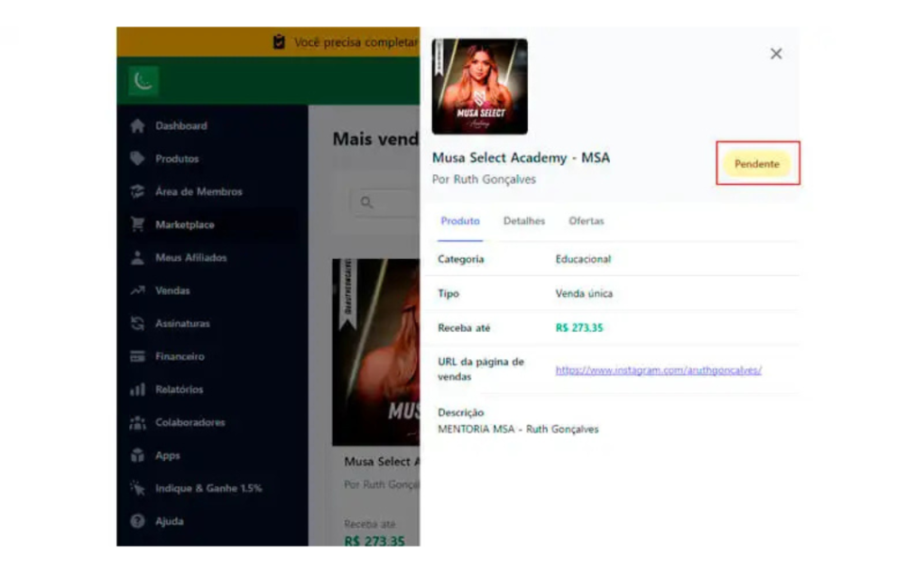The height and width of the screenshot is (571, 924).
Task: Open the Colaboradores menu item
Action: click(x=189, y=422)
